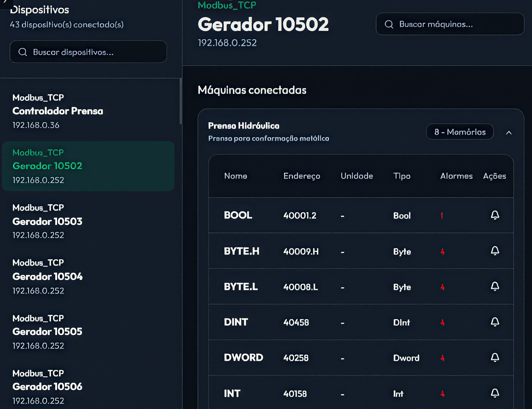Click the Prensa Hidráulica machine title
The height and width of the screenshot is (409, 532).
coord(244,126)
